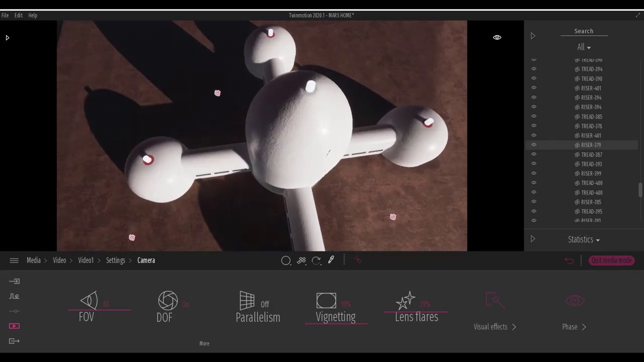The width and height of the screenshot is (644, 362).
Task: Click the Quit media mode button
Action: click(611, 260)
